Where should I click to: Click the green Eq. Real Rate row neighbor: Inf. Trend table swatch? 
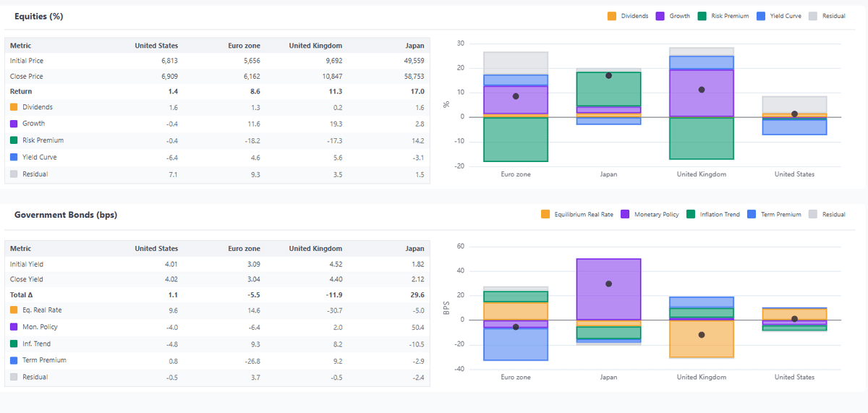14,344
